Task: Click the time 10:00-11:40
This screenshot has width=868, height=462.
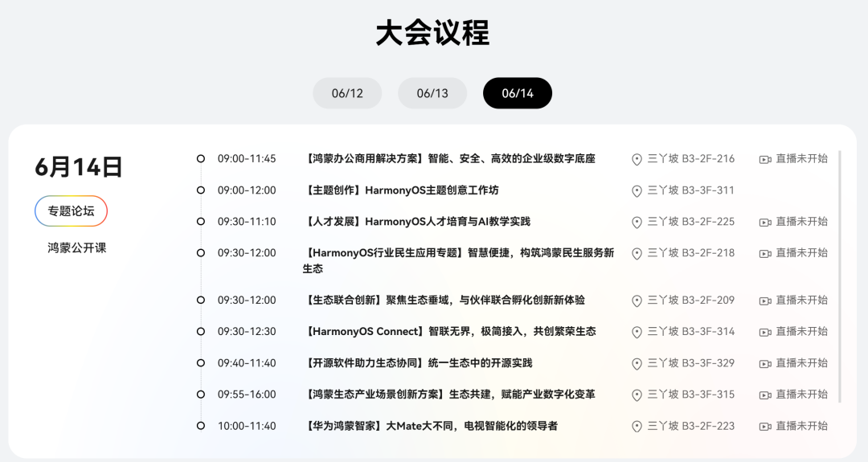Action: [x=247, y=426]
